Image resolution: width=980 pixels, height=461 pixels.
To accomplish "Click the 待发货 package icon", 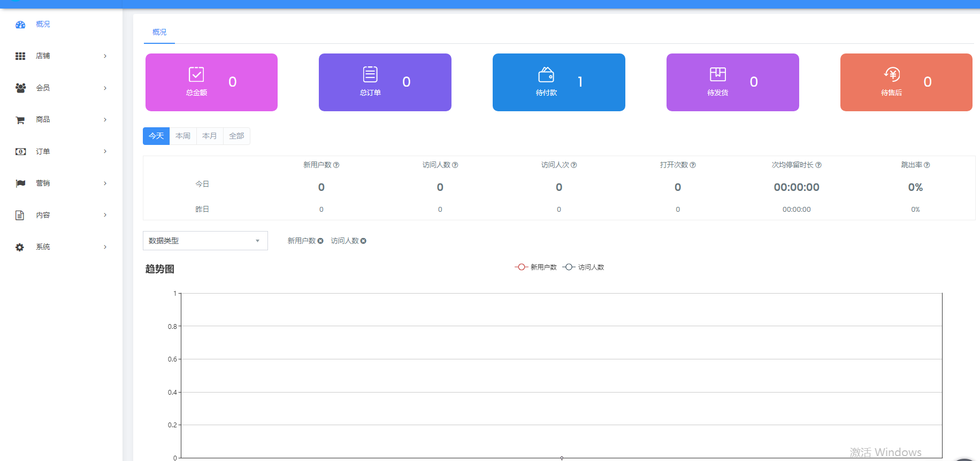I will click(x=718, y=74).
